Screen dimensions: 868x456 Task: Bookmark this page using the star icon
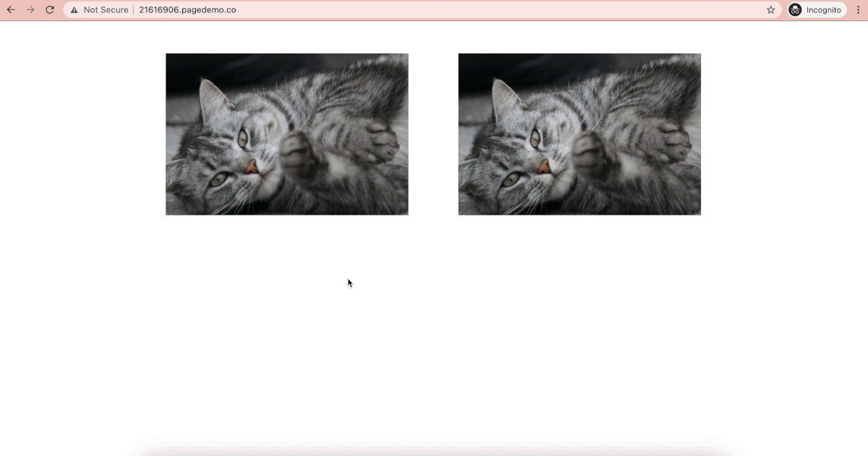click(x=770, y=9)
